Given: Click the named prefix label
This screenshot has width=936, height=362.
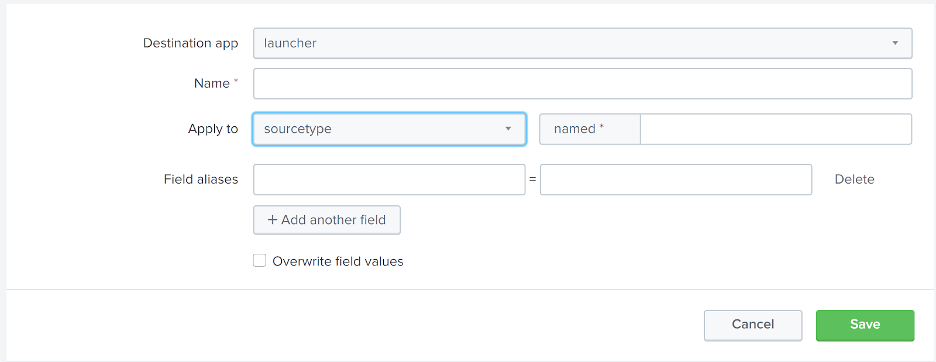Looking at the screenshot, I should click(x=574, y=129).
